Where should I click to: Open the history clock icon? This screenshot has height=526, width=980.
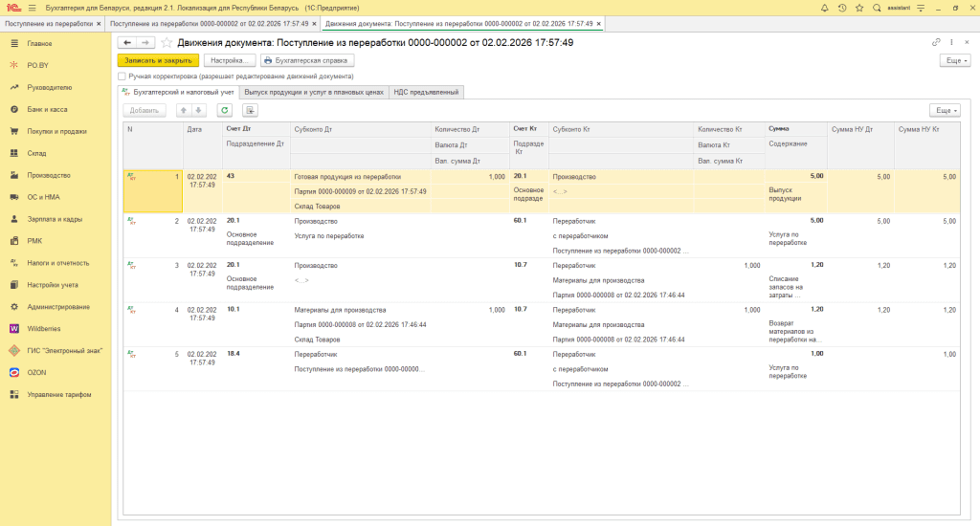[841, 8]
